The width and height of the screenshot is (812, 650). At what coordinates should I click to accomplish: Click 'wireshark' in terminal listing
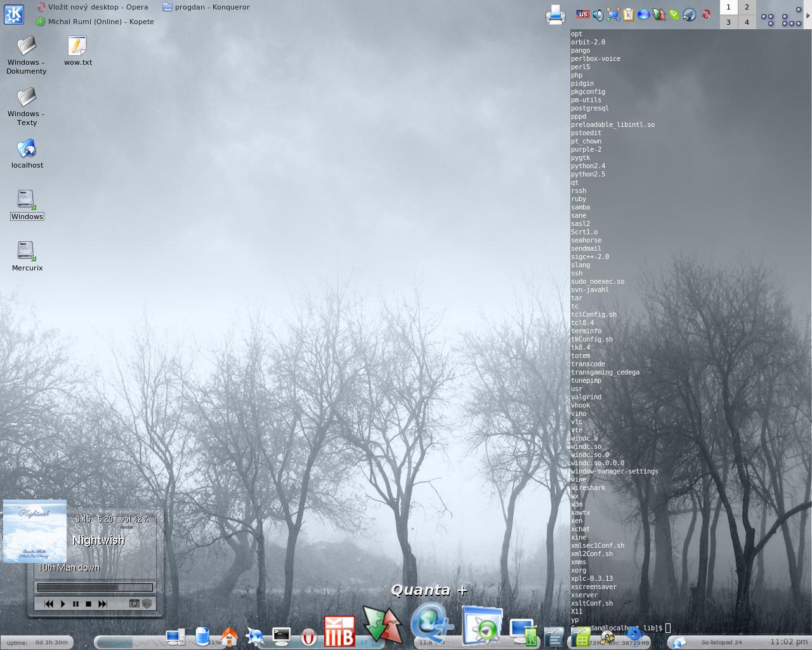(588, 487)
